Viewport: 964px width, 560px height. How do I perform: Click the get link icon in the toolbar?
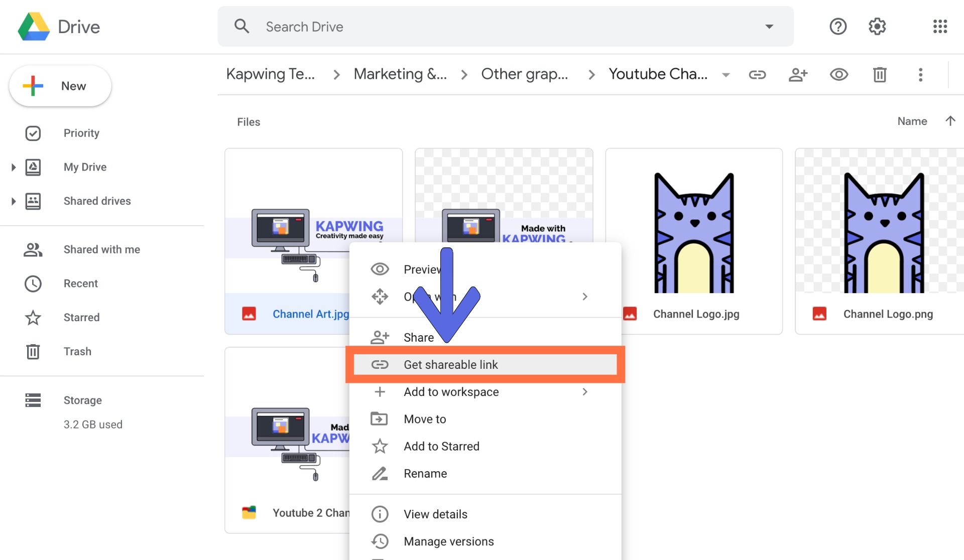[757, 75]
